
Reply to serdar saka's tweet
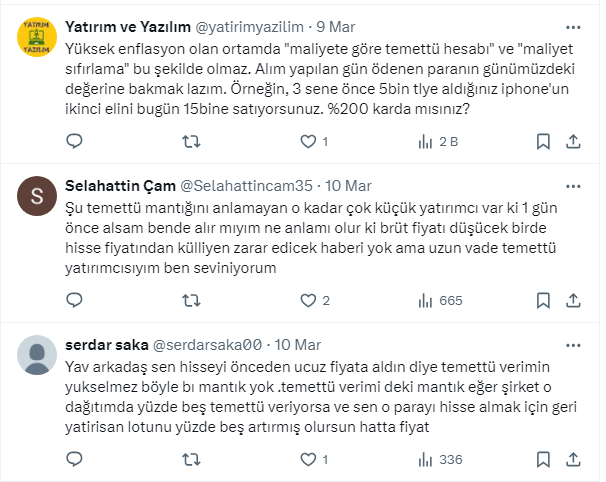(x=72, y=459)
